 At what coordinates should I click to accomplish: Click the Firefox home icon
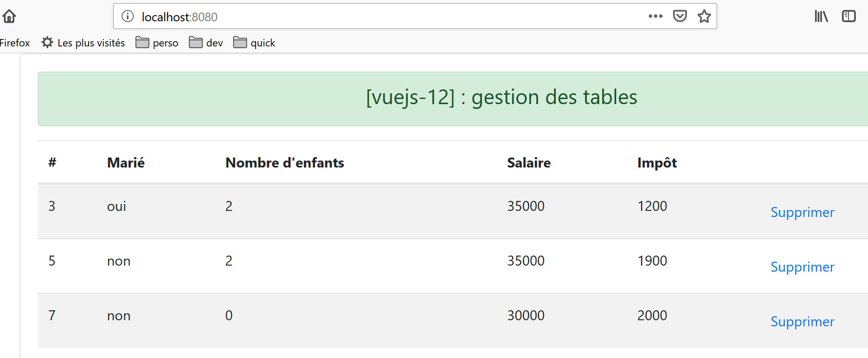tap(9, 16)
